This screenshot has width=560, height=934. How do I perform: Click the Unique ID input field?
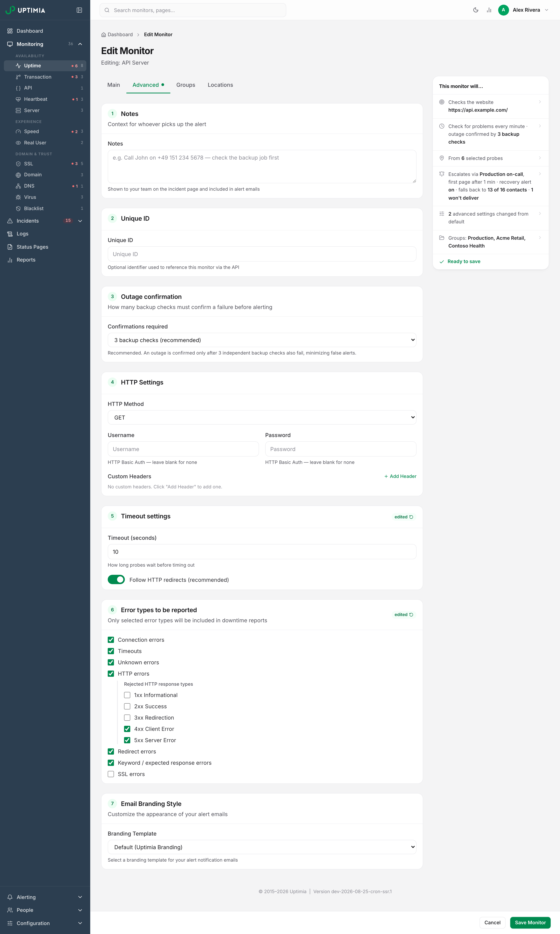click(262, 254)
